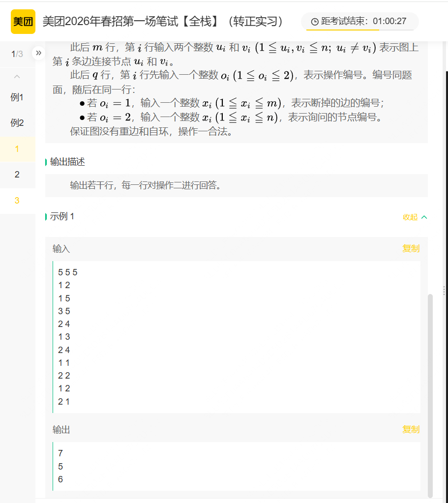Click the green marker beside 示例 1

(x=46, y=217)
